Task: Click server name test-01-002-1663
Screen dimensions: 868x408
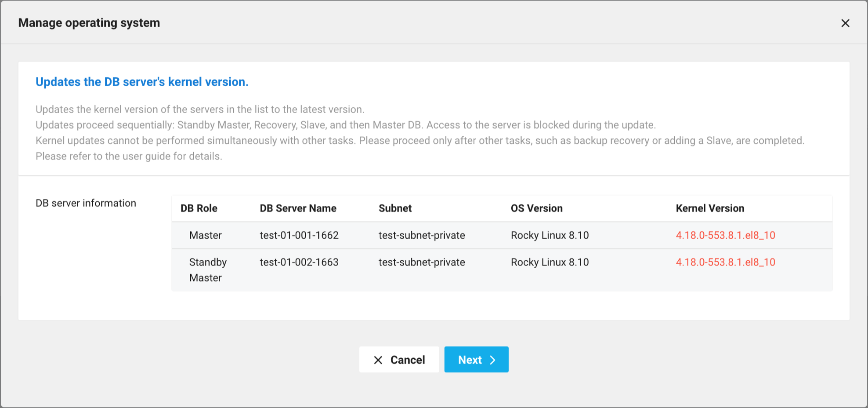Action: coord(299,262)
